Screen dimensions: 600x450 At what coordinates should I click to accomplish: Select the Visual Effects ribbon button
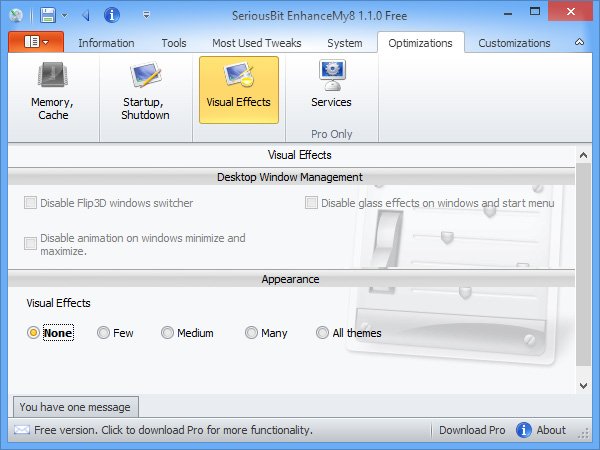click(239, 90)
